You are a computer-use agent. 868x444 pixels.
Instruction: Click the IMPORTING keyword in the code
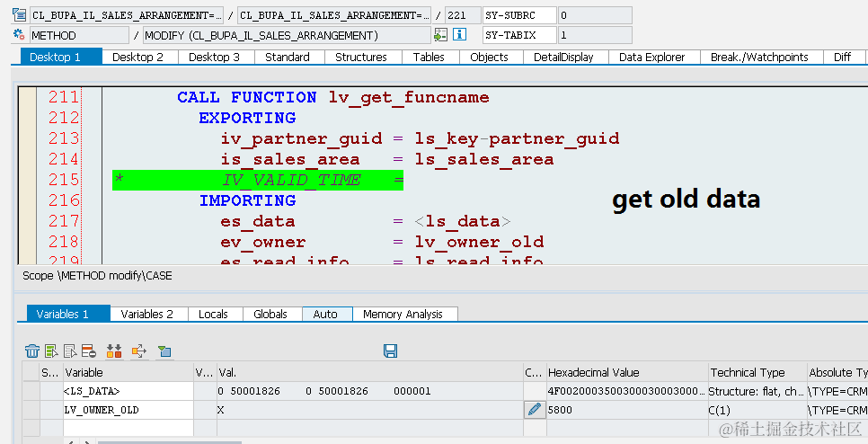[247, 200]
